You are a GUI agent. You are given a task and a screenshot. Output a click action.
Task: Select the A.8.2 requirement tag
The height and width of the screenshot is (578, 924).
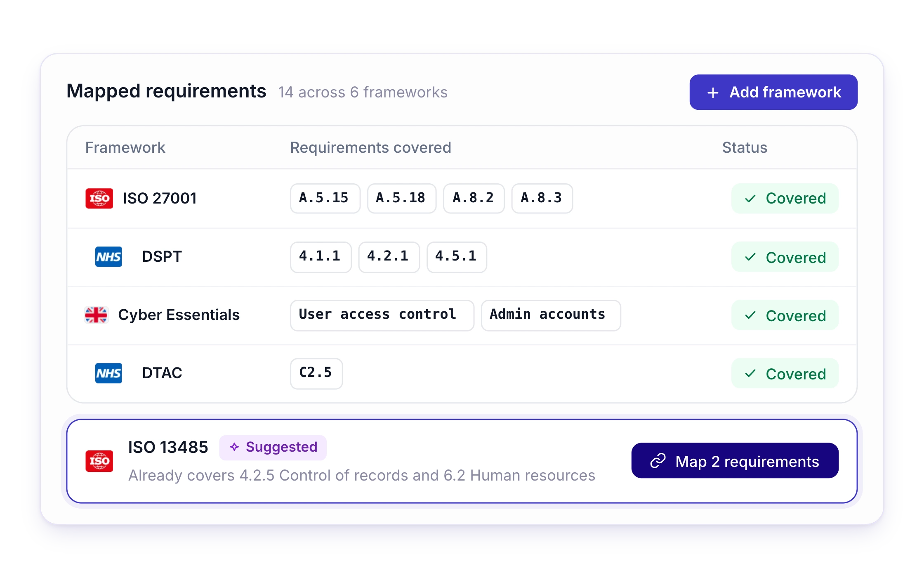[x=474, y=198]
